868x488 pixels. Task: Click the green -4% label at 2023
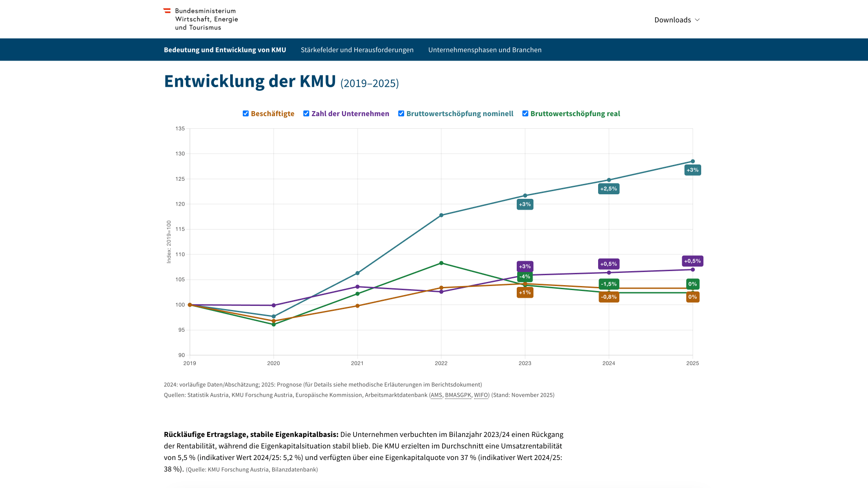[525, 277]
